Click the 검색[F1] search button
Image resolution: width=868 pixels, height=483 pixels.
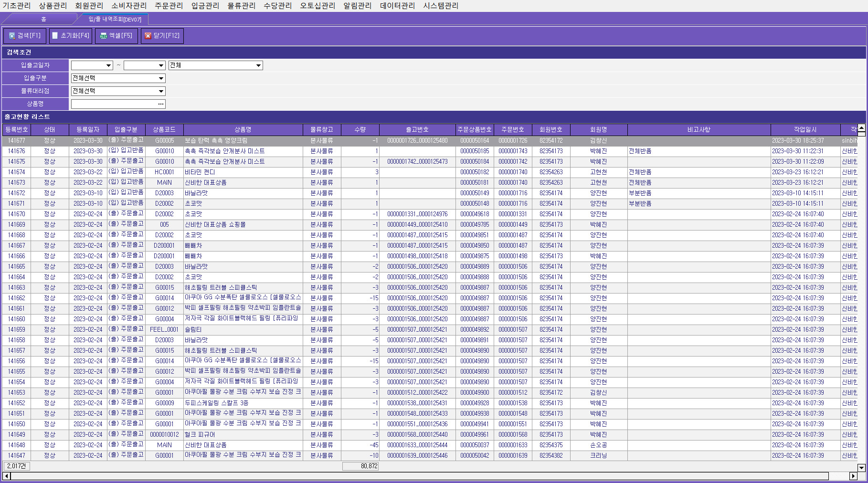[25, 36]
